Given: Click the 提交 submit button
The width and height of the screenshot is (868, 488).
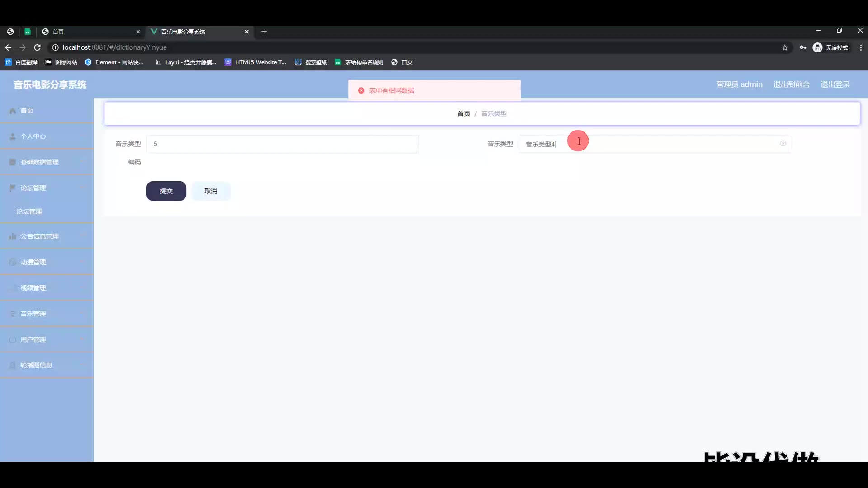Looking at the screenshot, I should pos(166,191).
